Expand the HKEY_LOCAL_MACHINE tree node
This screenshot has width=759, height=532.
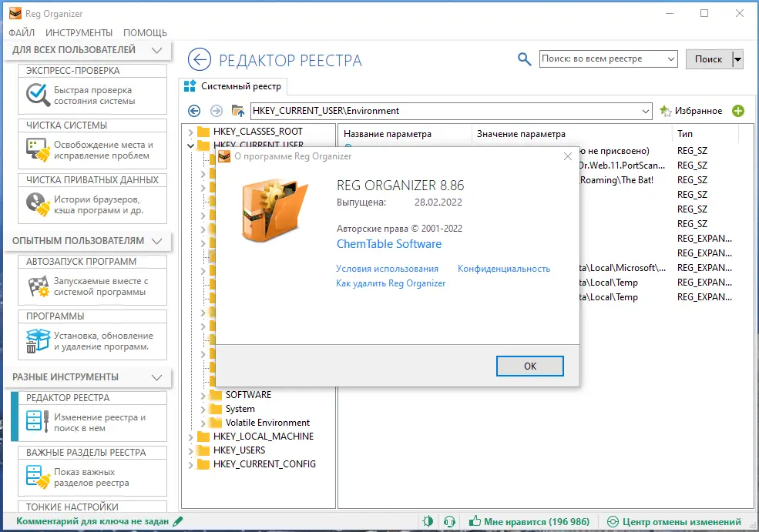pos(192,436)
